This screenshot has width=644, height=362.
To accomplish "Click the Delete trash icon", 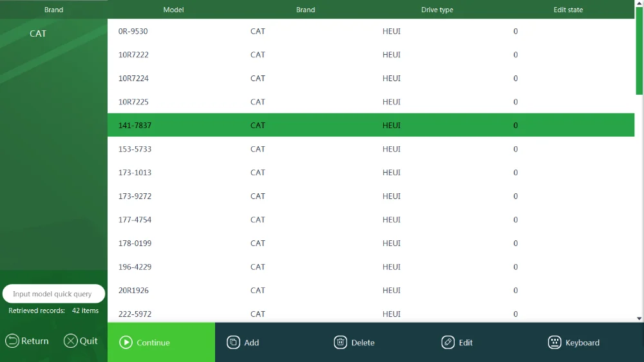I will (x=341, y=342).
